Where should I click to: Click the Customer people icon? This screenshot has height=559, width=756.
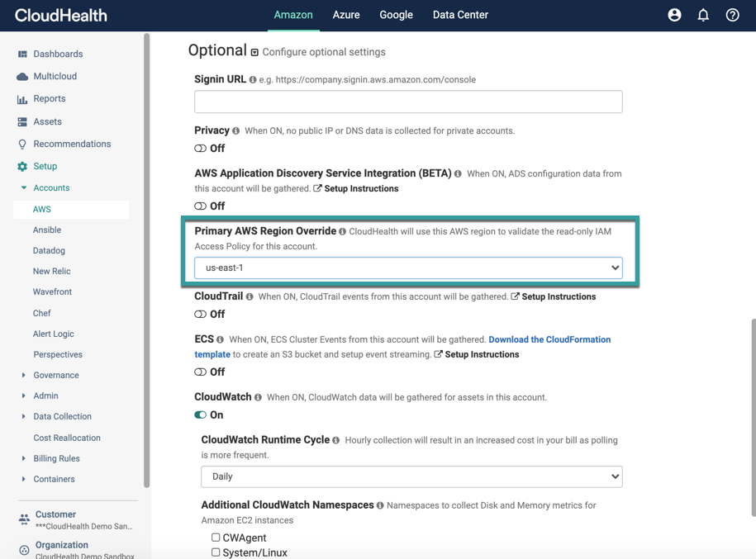tap(24, 519)
